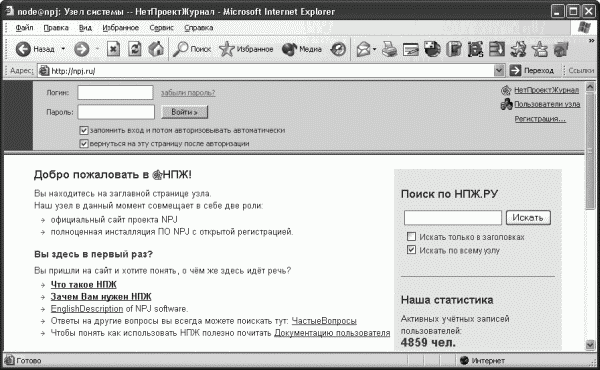Open the Поиск search pane
Viewport: 600px width, 370px height.
pyautogui.click(x=192, y=49)
